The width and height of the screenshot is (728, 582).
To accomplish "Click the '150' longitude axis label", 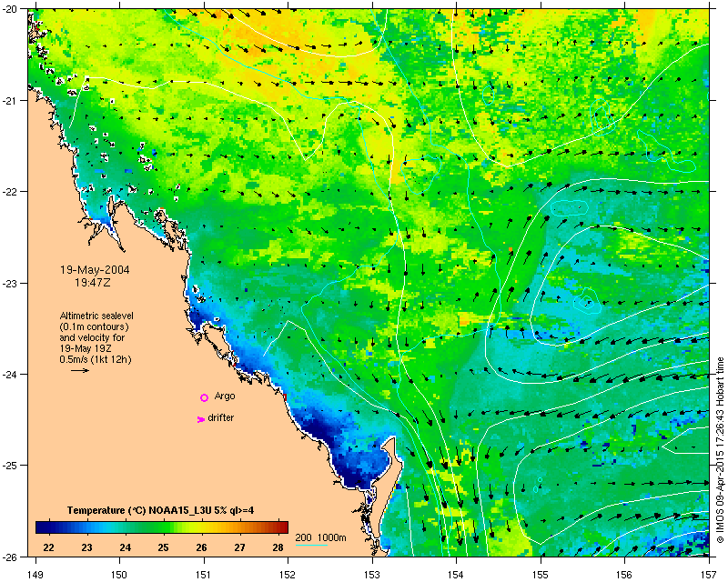I will pos(119,575).
